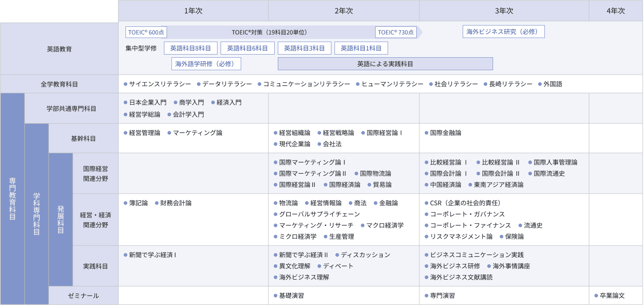Click the 1年次 column header

coord(193,11)
